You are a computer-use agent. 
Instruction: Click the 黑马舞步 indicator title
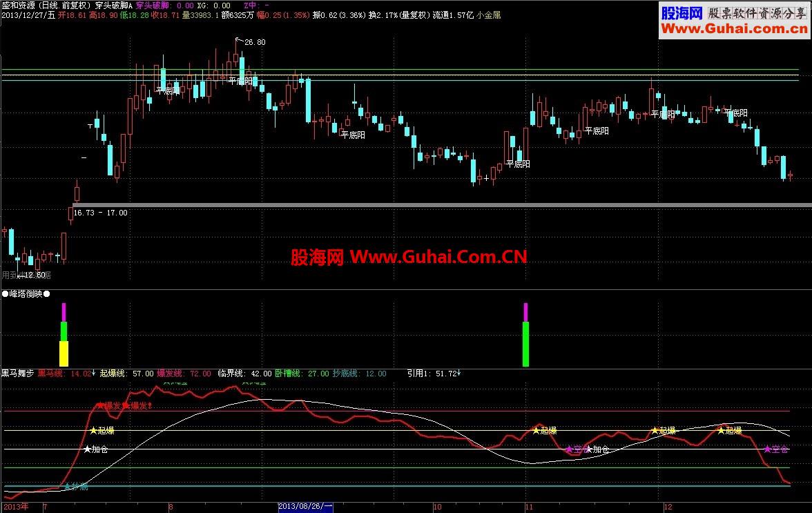tap(18, 374)
